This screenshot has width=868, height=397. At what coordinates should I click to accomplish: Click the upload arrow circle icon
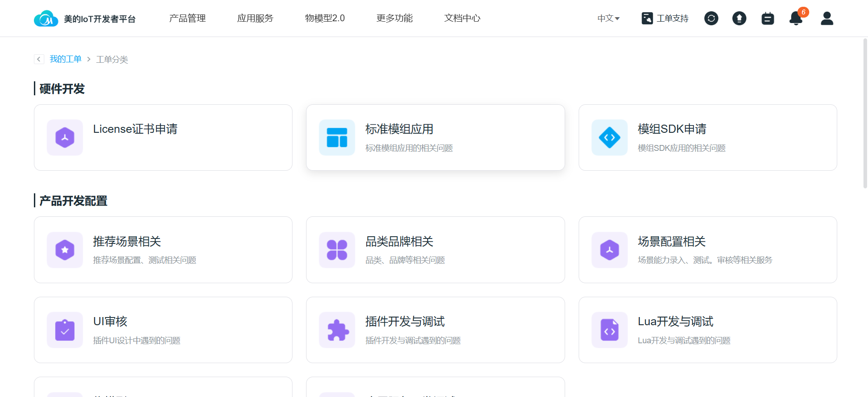pyautogui.click(x=739, y=19)
